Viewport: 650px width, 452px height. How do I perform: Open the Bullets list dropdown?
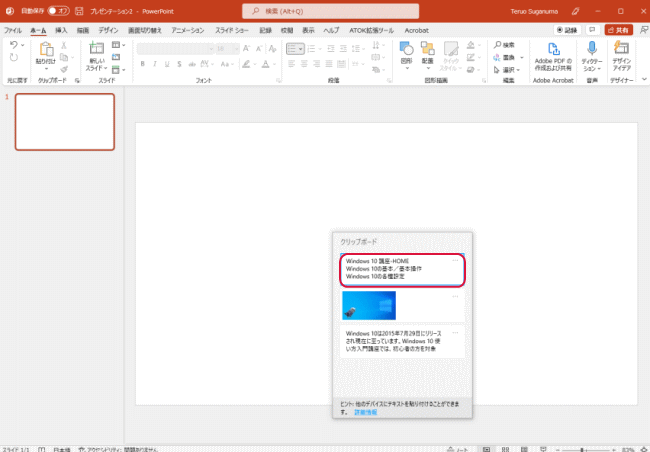click(x=301, y=49)
